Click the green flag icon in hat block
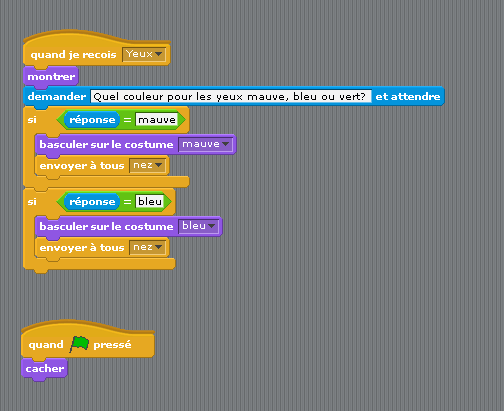The width and height of the screenshot is (504, 411). click(79, 344)
